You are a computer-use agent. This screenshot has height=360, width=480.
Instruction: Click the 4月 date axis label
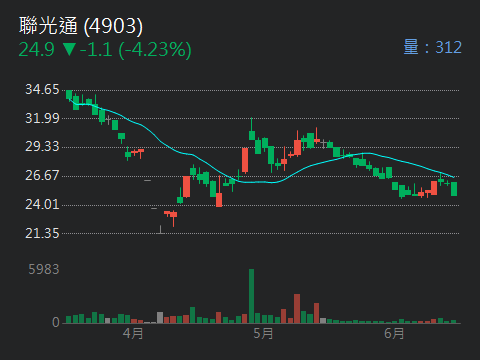tap(133, 333)
